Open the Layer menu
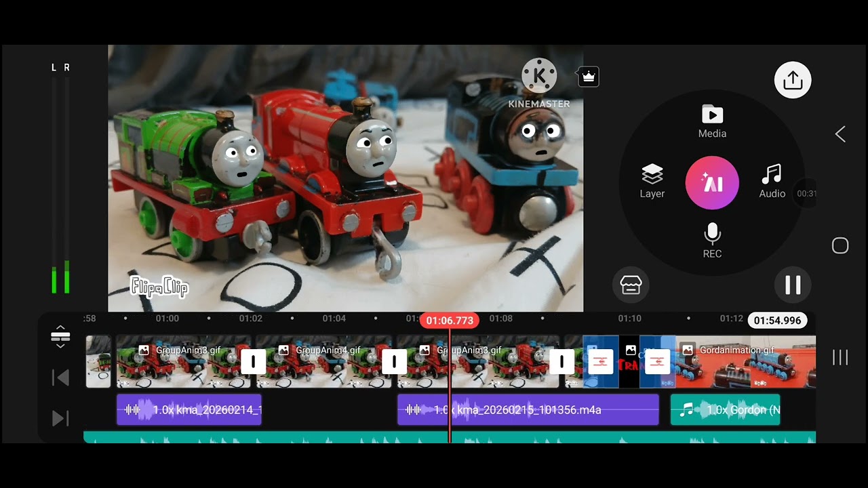The height and width of the screenshot is (488, 868). [652, 182]
